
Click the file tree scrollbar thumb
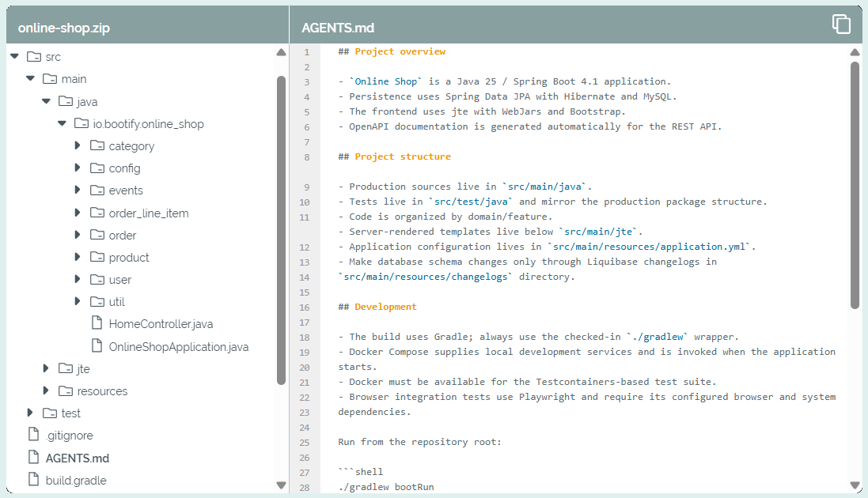[281, 229]
